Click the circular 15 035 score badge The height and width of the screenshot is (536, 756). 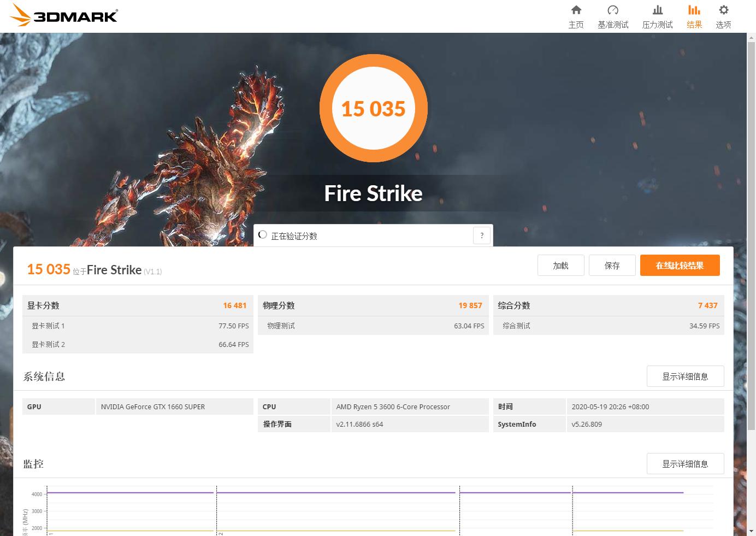pyautogui.click(x=374, y=108)
